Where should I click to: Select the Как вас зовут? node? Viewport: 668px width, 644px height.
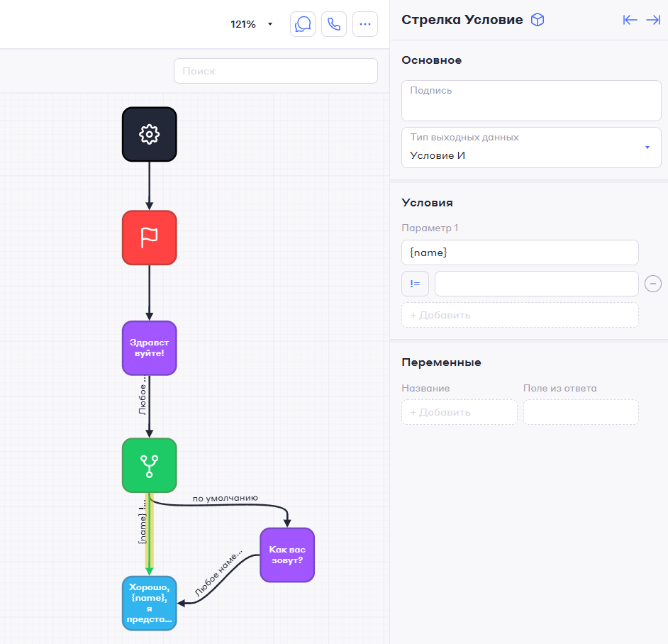pos(286,555)
